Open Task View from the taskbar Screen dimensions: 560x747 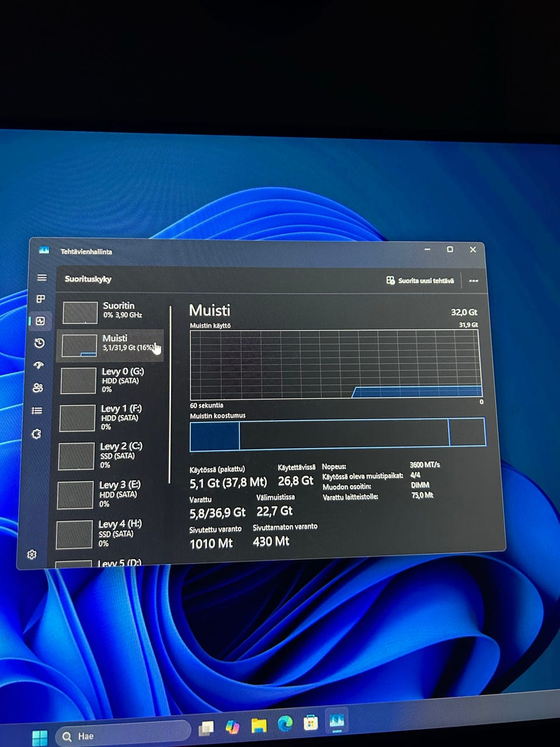[206, 728]
